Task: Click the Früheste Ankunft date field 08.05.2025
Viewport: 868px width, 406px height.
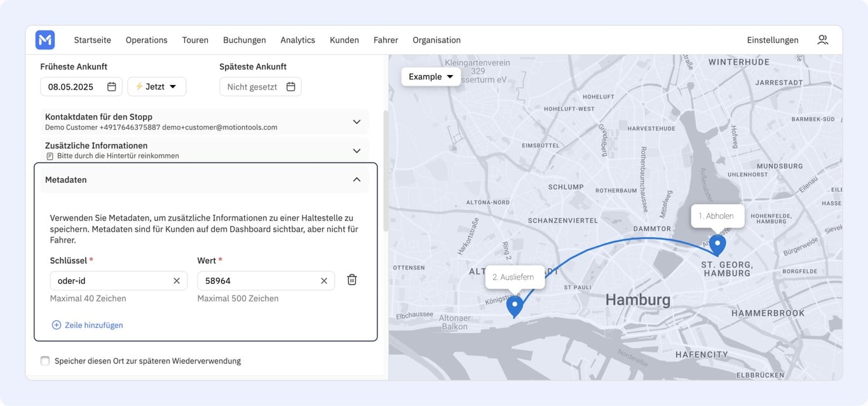Action: (81, 86)
